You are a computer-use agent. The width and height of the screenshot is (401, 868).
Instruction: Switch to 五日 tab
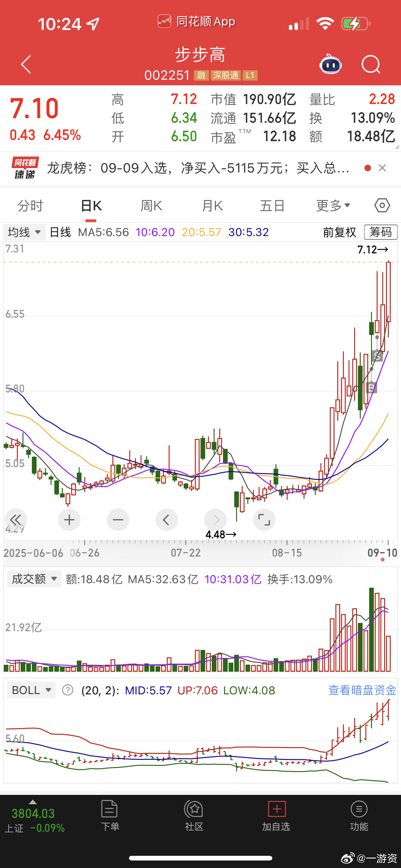pos(273,206)
